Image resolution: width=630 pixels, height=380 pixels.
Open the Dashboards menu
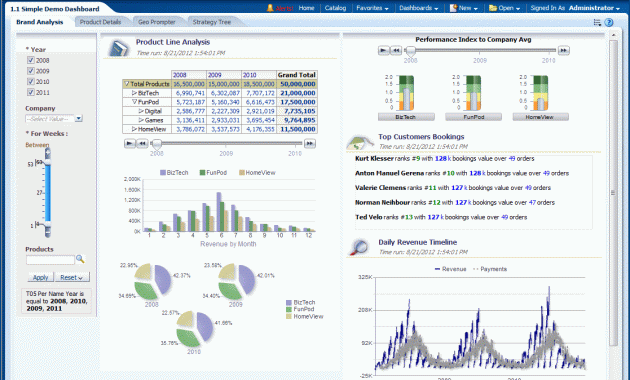pos(419,8)
